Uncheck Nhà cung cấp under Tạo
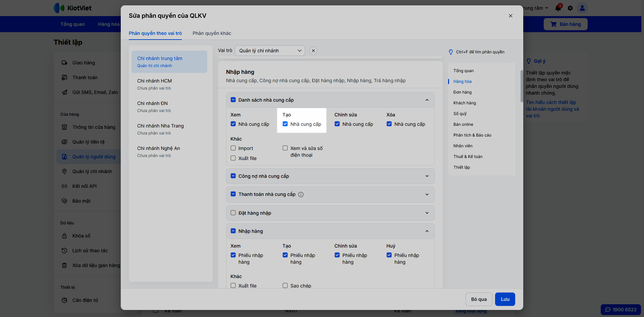The height and width of the screenshot is (317, 644). pyautogui.click(x=285, y=124)
